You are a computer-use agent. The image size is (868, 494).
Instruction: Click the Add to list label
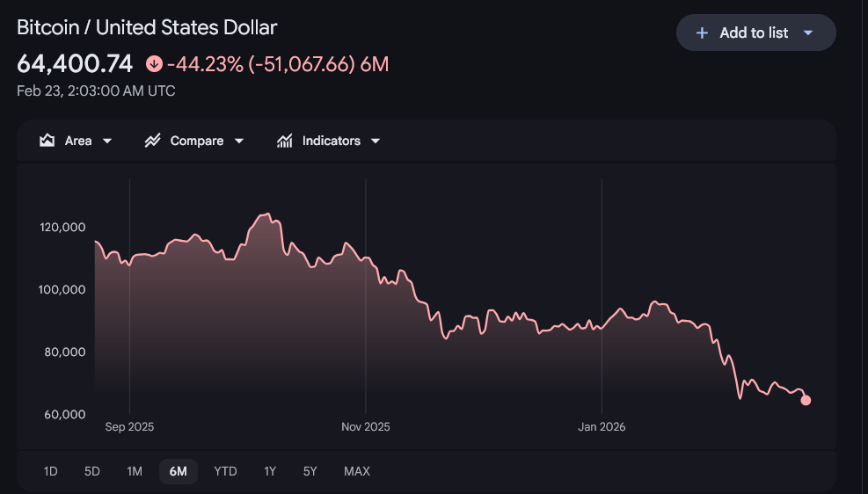[754, 33]
